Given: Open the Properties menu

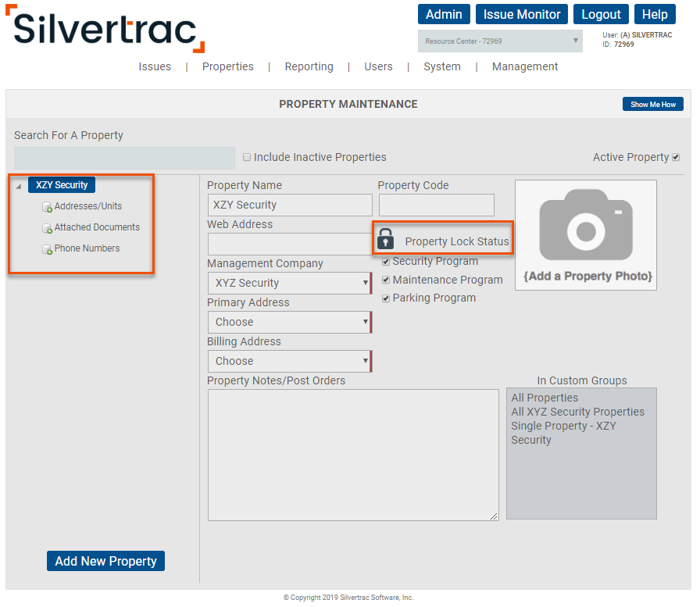Looking at the screenshot, I should 227,66.
